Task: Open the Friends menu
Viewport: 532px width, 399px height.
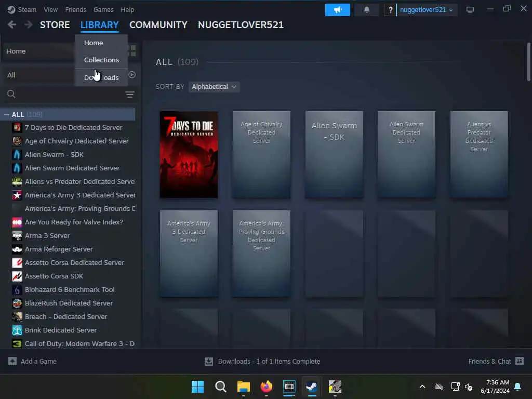Action: click(76, 10)
